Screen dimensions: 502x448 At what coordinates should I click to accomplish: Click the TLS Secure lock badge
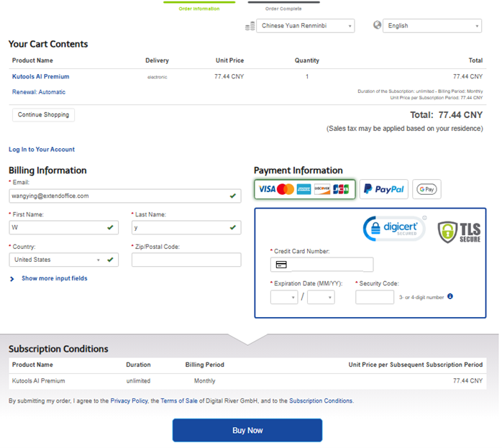(x=459, y=232)
